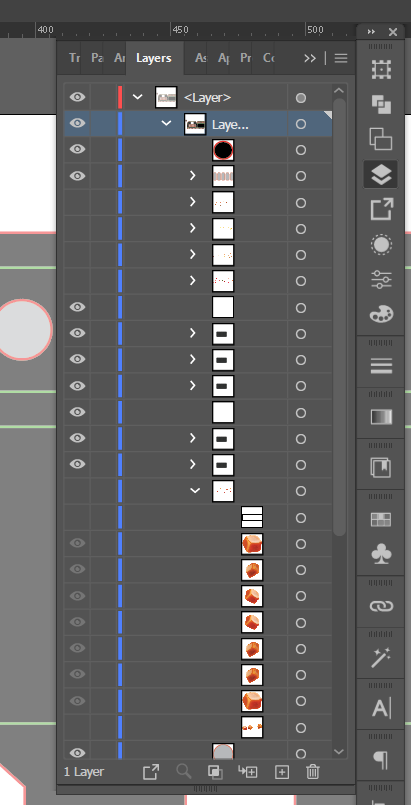Viewport: 411px width, 805px height.
Task: Switch to the Pr tab
Action: click(246, 58)
